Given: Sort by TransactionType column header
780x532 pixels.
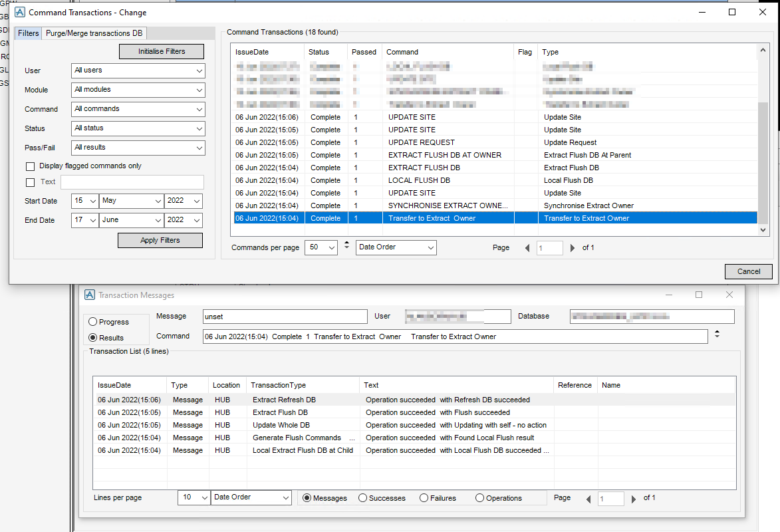Looking at the screenshot, I should click(x=303, y=385).
